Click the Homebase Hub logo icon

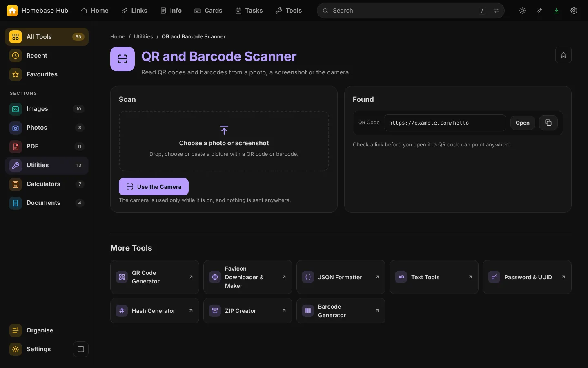pos(12,11)
